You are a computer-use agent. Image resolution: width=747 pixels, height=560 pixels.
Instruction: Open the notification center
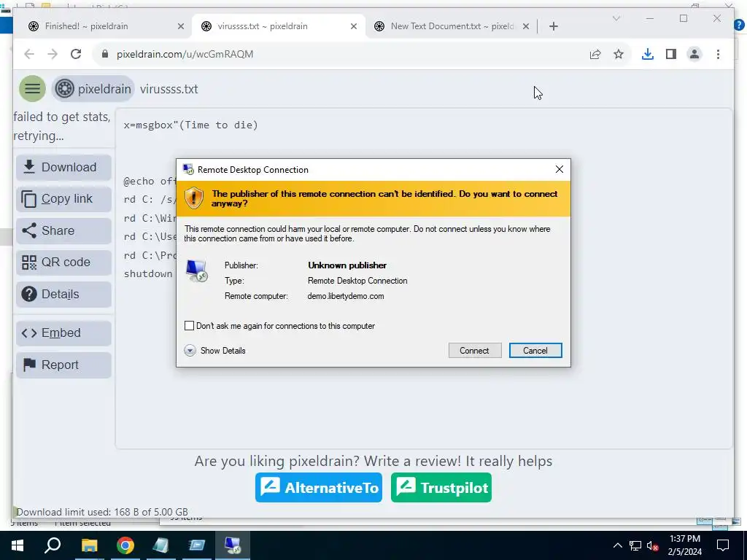pos(723,545)
